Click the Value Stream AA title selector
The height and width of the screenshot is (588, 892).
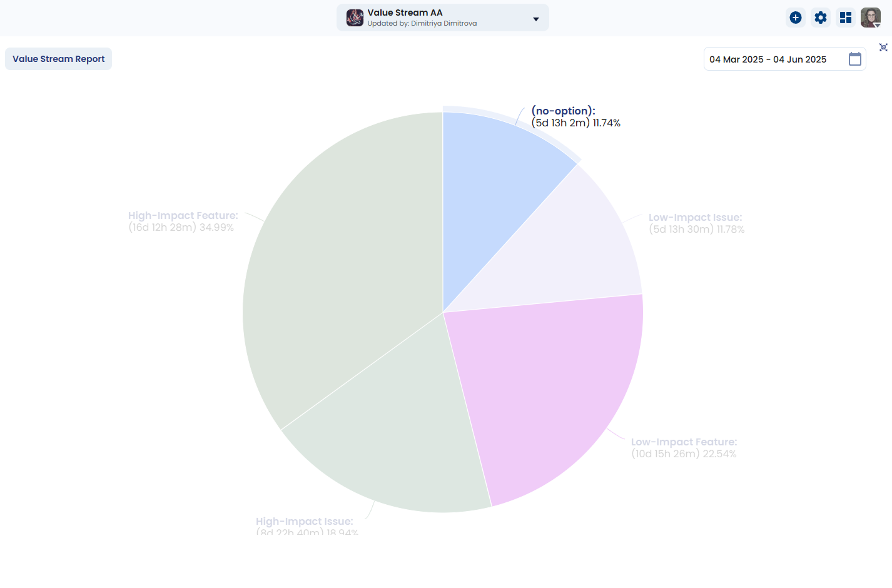tap(405, 13)
